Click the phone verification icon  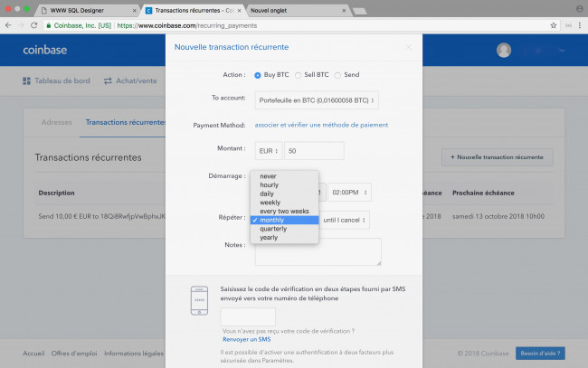point(199,300)
